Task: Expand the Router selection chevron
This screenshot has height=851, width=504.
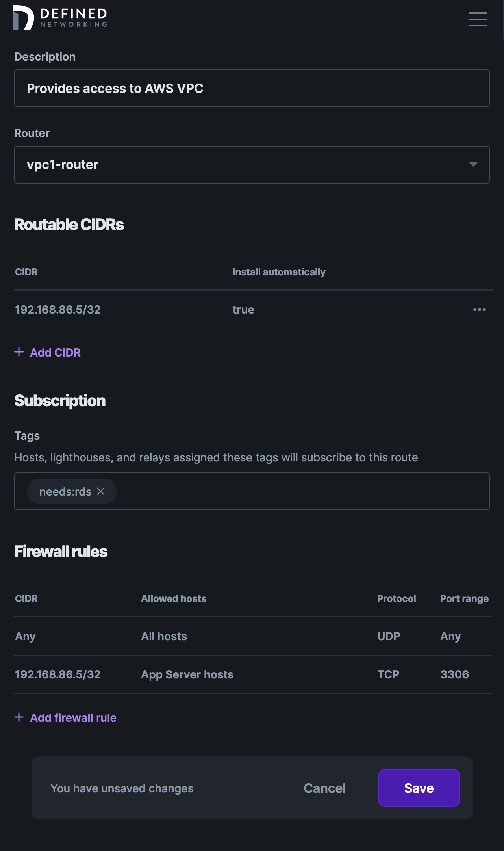Action: 474,165
